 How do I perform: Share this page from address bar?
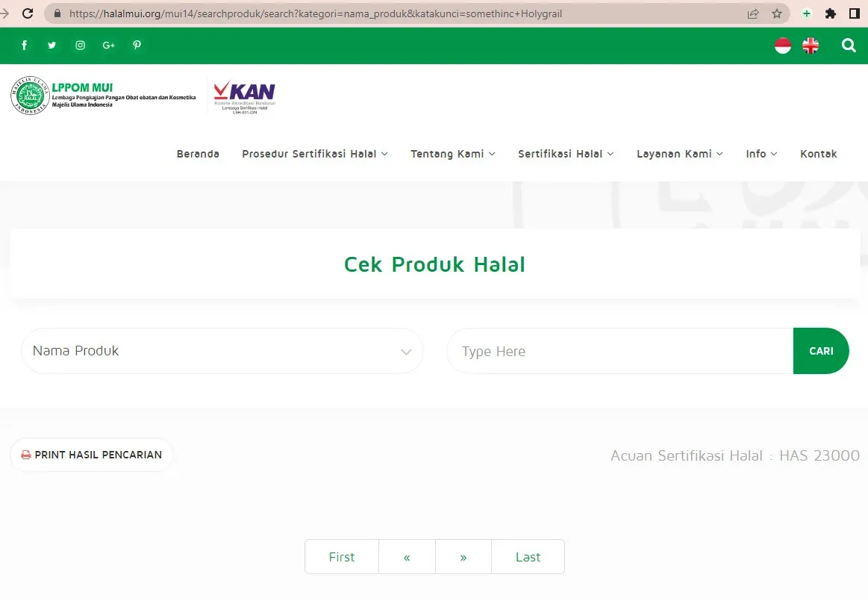point(753,13)
